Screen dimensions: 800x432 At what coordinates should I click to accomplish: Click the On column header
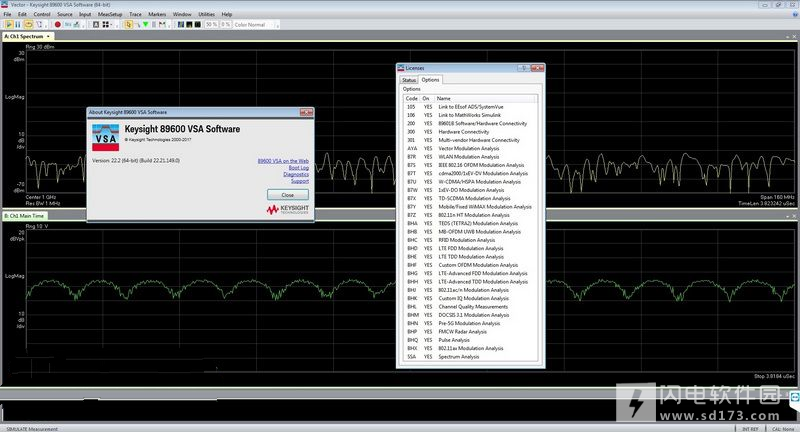click(x=427, y=98)
